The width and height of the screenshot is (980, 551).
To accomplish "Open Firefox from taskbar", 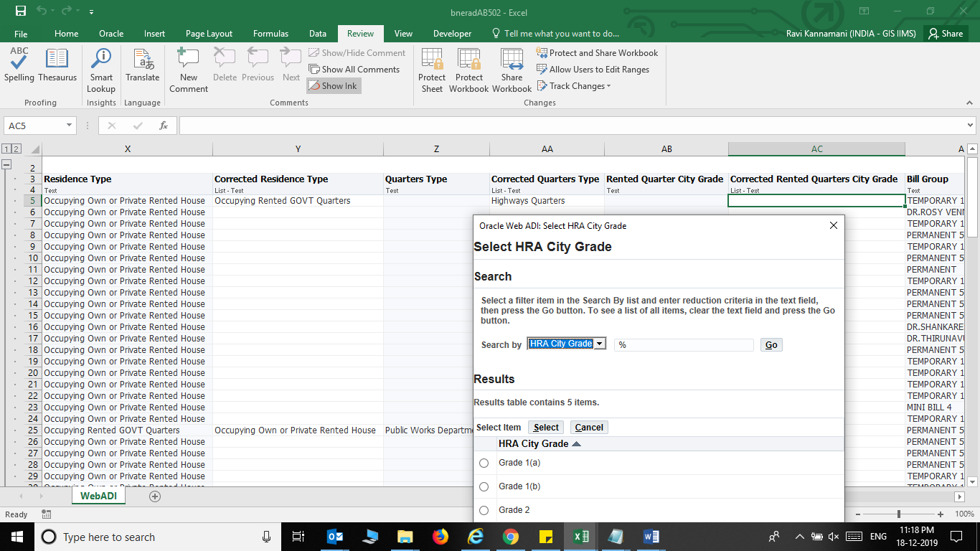I will click(x=440, y=537).
